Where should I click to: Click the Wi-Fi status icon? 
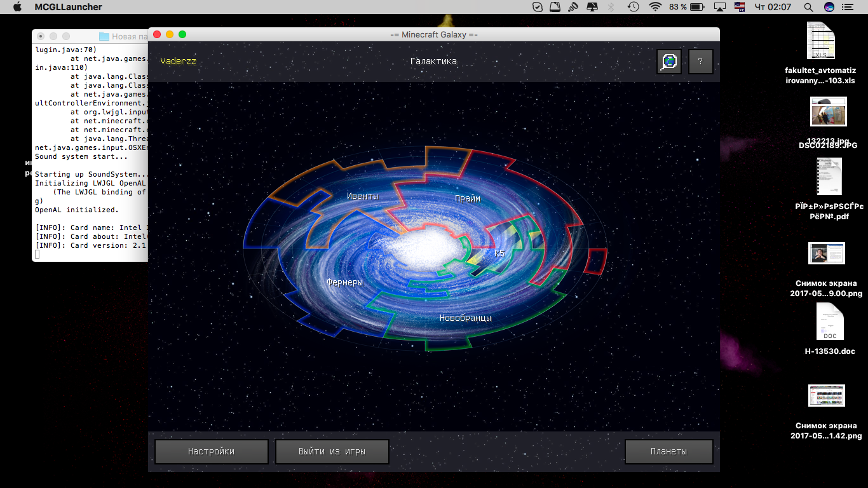coord(655,7)
